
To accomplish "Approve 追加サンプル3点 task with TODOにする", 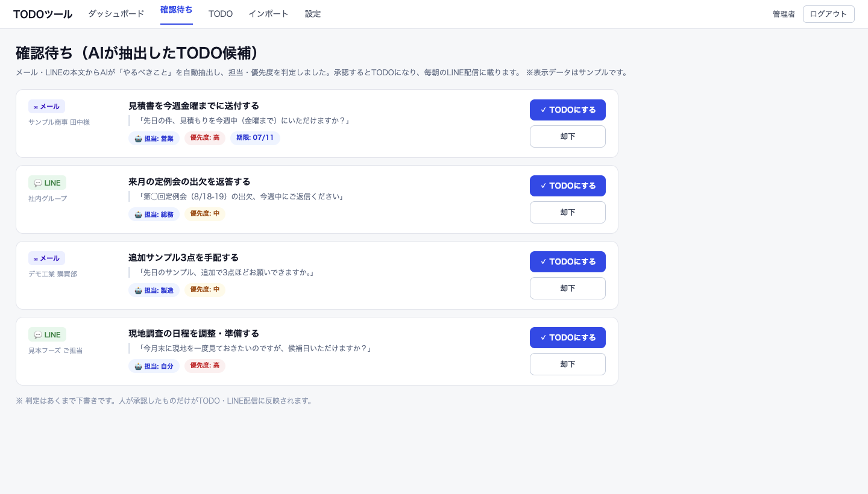I will 567,261.
